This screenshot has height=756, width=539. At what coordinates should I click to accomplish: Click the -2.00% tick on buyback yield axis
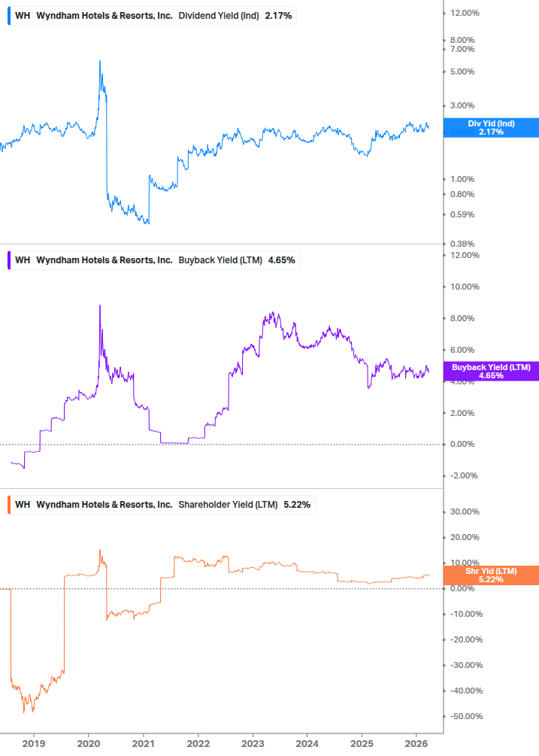point(464,476)
